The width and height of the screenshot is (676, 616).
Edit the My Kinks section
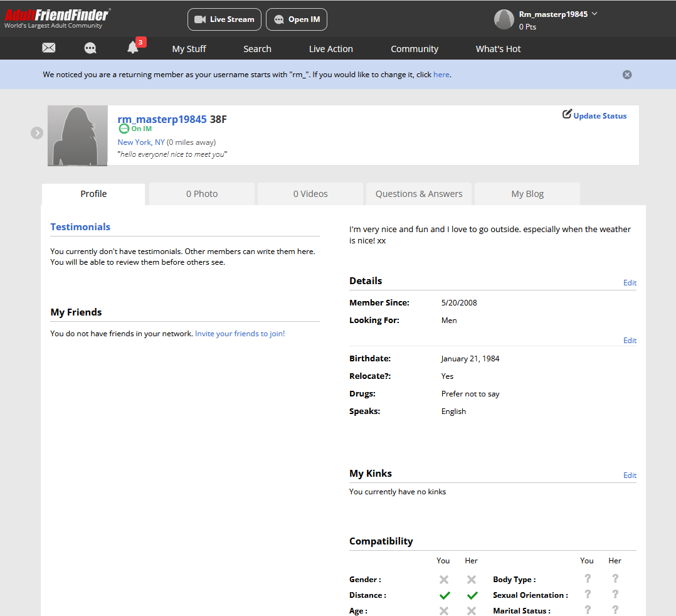coord(630,475)
